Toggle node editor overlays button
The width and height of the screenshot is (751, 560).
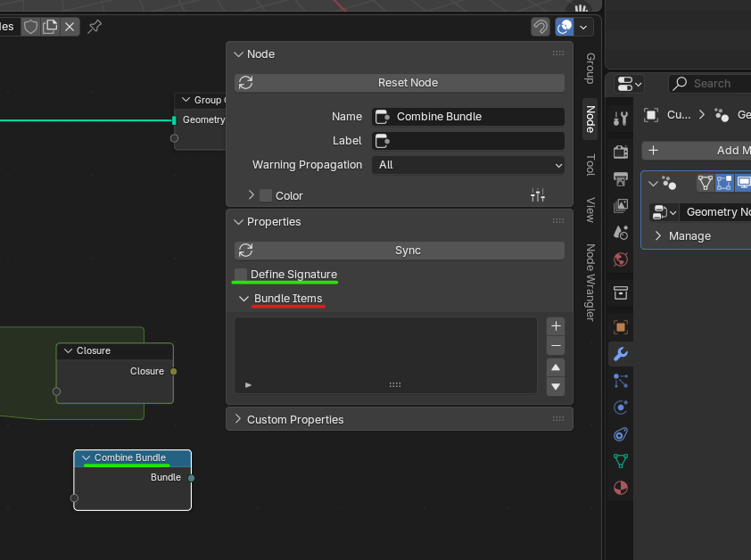click(565, 27)
